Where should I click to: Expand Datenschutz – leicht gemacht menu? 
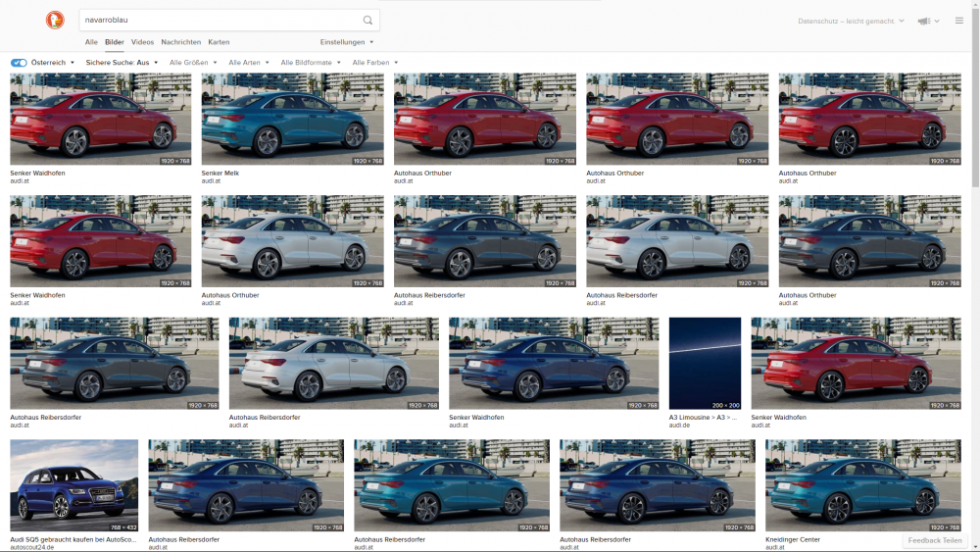[851, 21]
